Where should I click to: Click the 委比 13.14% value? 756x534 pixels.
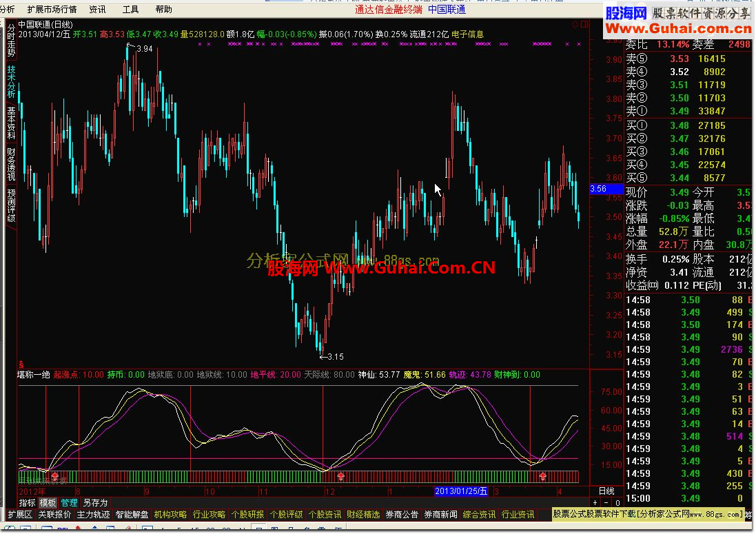673,44
